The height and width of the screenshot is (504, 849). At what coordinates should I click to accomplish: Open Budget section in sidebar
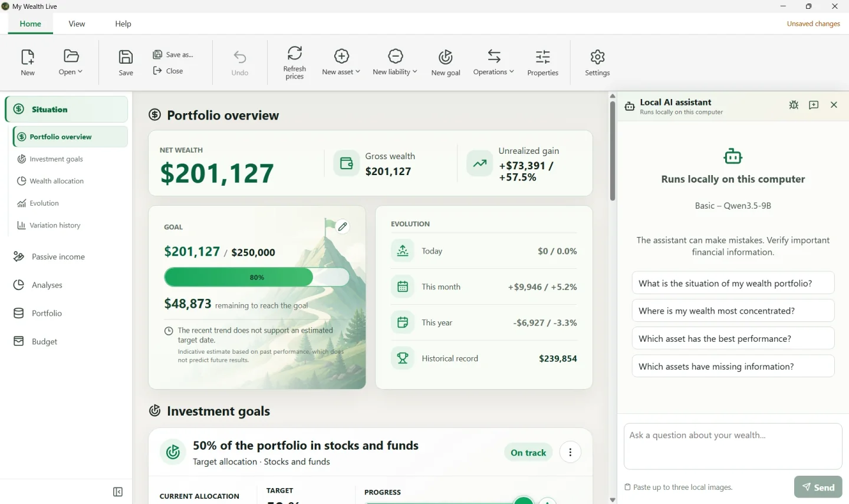[x=44, y=341]
